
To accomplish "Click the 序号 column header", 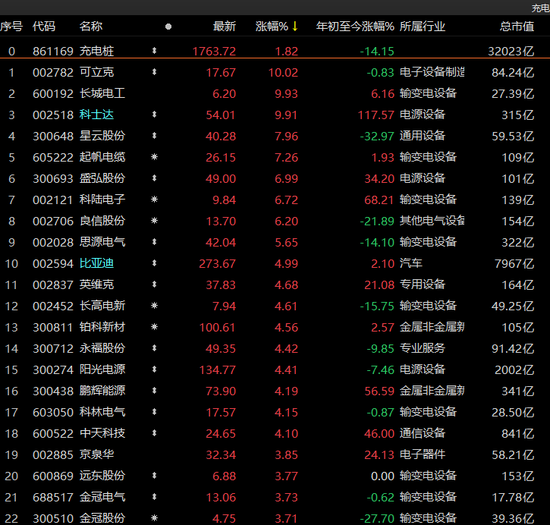I will point(11,26).
